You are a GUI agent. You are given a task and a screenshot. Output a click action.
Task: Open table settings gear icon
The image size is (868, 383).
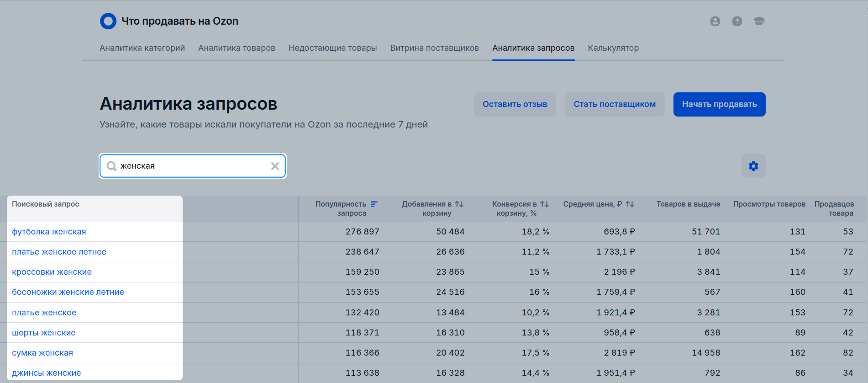point(753,166)
